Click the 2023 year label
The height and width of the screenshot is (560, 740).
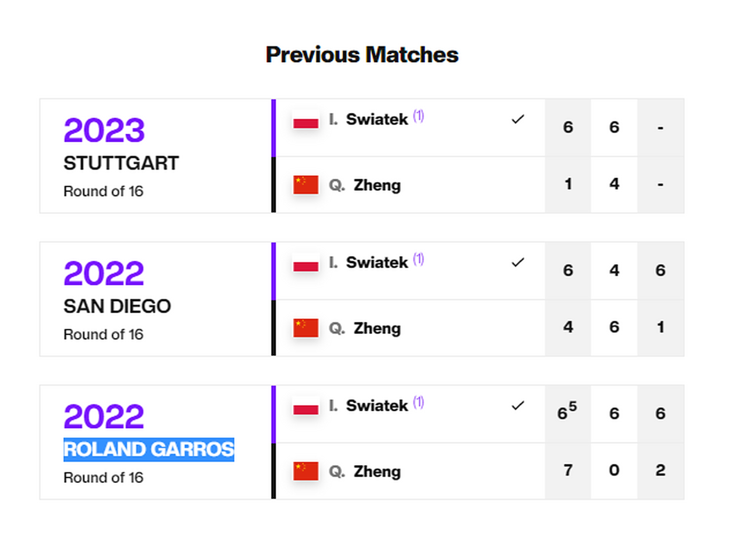click(104, 130)
